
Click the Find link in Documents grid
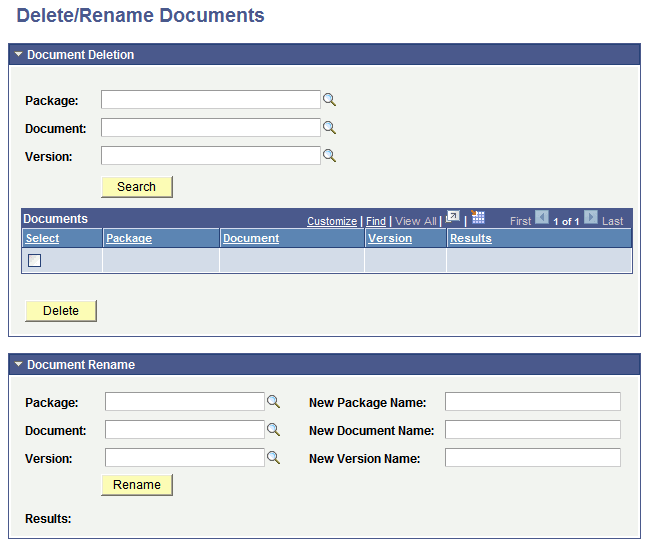[x=376, y=221]
